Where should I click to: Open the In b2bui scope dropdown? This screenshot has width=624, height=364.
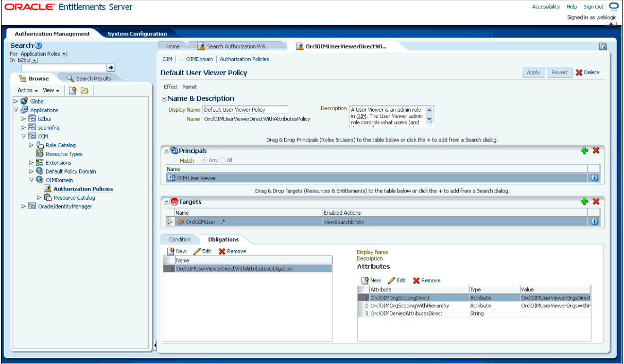[34, 61]
